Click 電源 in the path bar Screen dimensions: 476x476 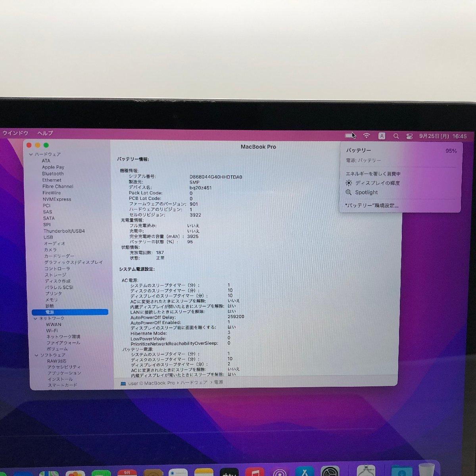(219, 382)
